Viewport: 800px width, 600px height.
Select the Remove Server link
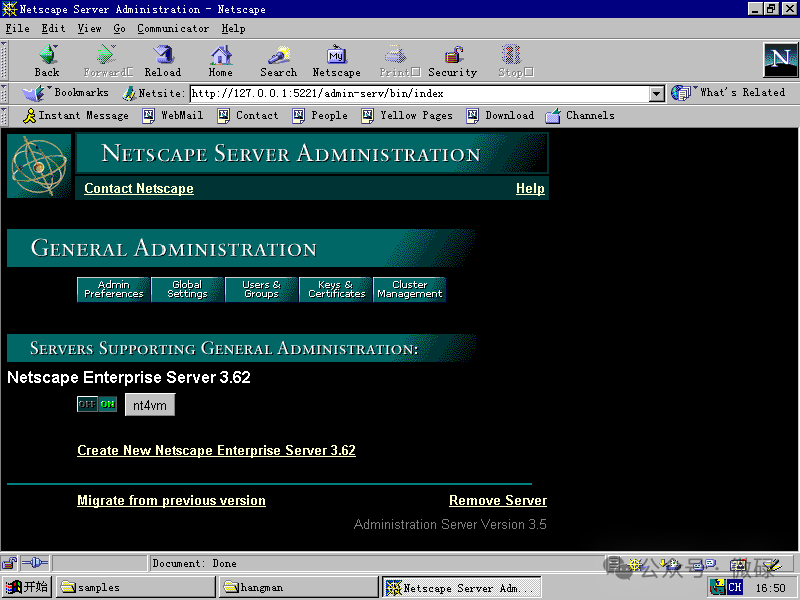[x=497, y=500]
